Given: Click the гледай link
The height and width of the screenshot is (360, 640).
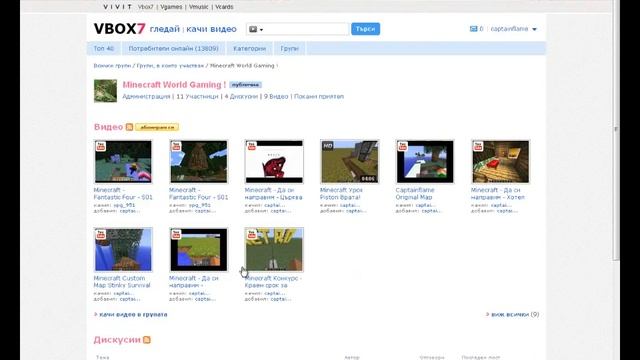Looking at the screenshot, I should 164,29.
